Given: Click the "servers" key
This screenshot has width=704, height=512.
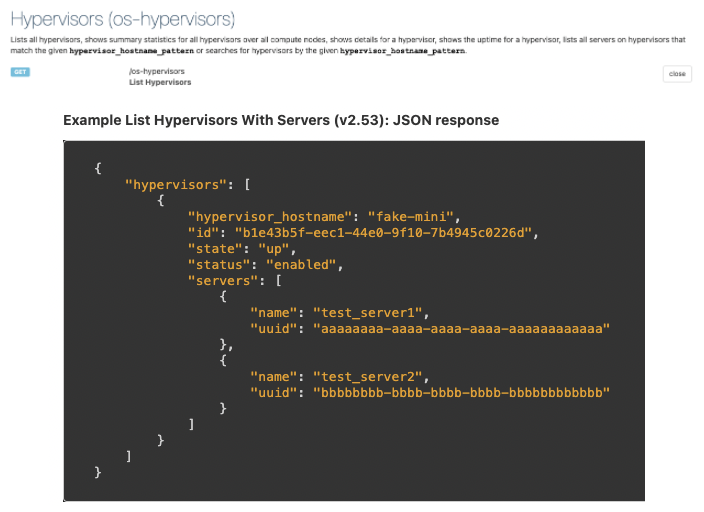Looking at the screenshot, I should (x=223, y=281).
